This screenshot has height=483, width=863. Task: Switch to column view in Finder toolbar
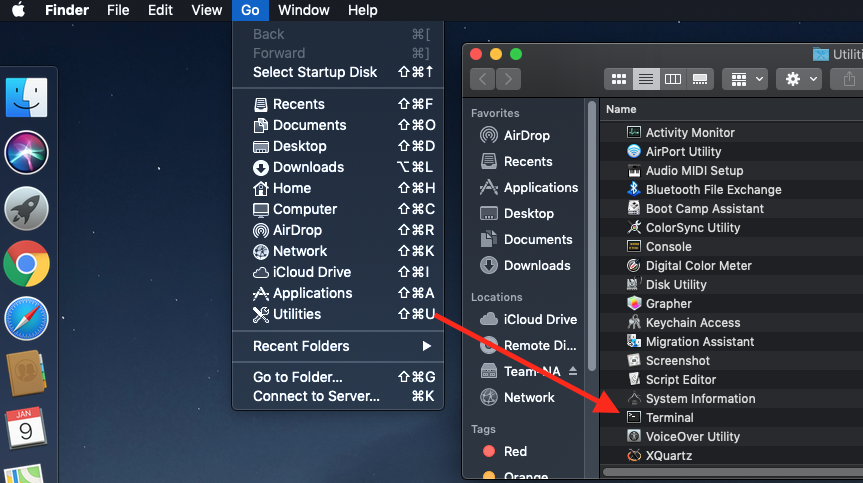[673, 79]
